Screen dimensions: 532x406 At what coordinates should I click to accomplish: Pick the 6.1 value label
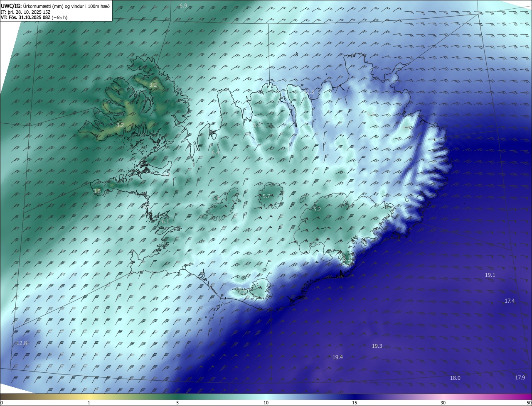point(165,221)
